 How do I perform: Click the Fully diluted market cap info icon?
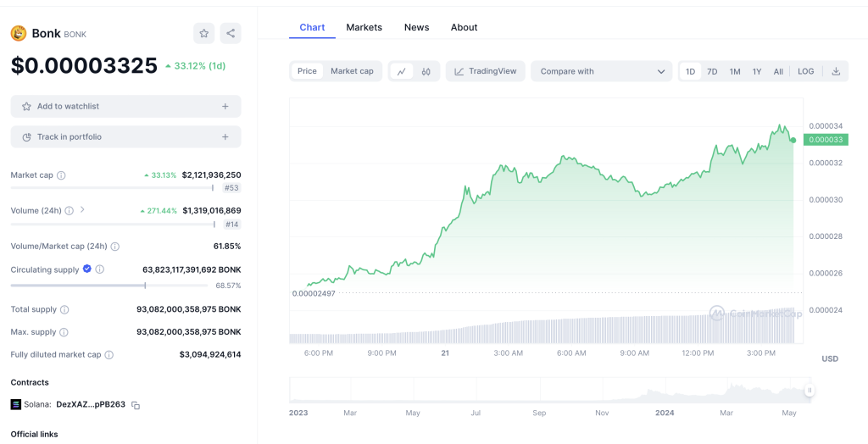pos(109,355)
